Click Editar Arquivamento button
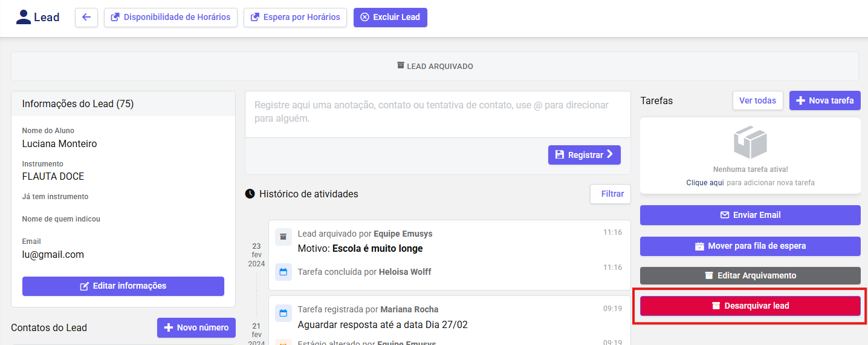 coord(750,275)
